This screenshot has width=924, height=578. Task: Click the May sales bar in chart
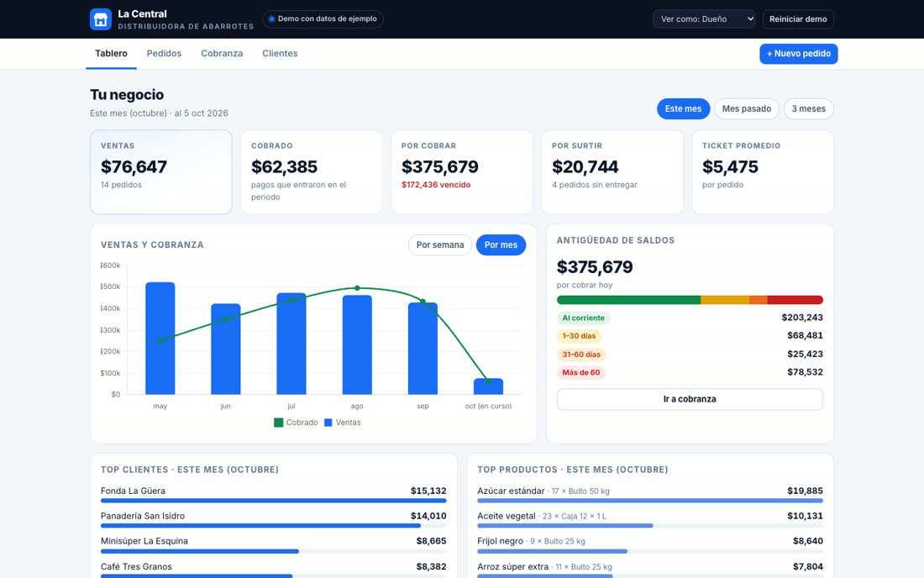pyautogui.click(x=160, y=339)
